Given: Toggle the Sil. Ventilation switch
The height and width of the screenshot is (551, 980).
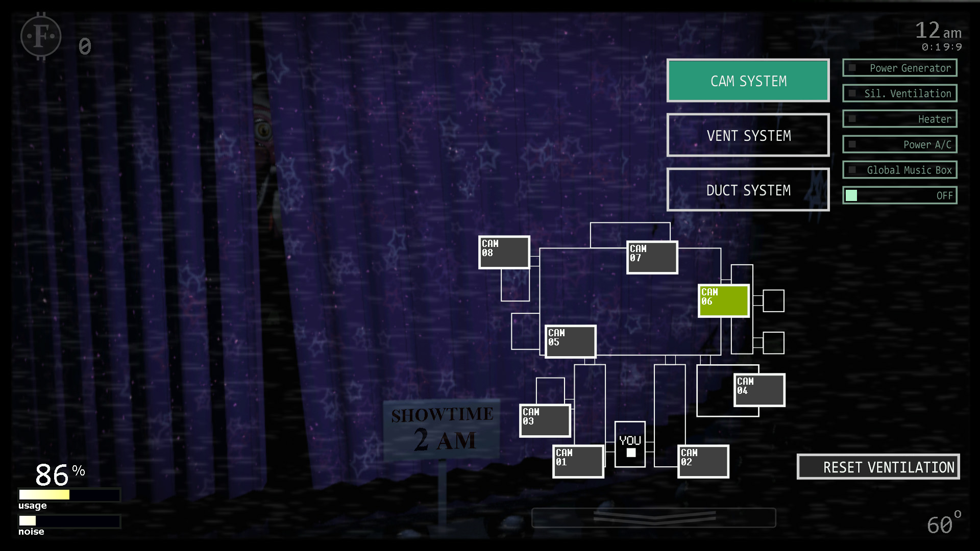Looking at the screenshot, I should tap(851, 93).
